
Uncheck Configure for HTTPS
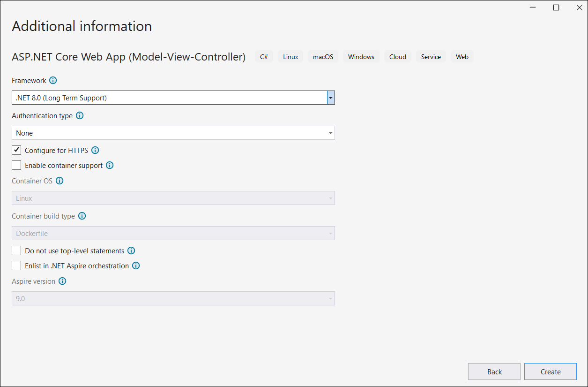[16, 150]
